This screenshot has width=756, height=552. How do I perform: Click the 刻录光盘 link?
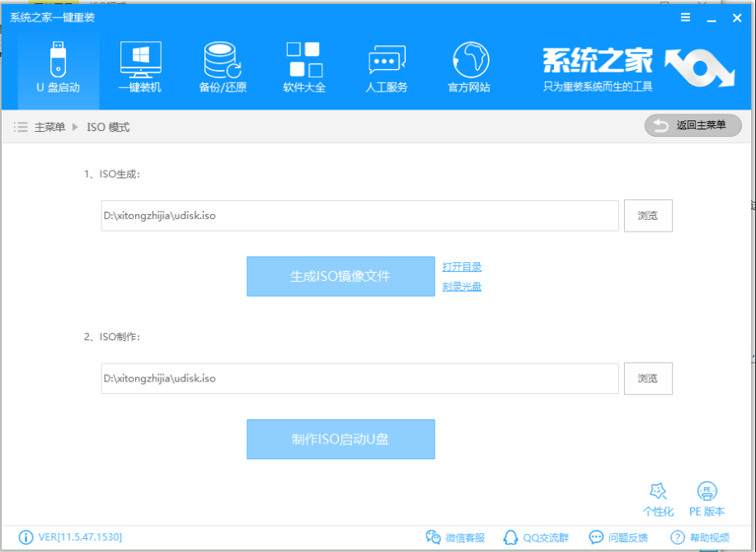(x=463, y=285)
